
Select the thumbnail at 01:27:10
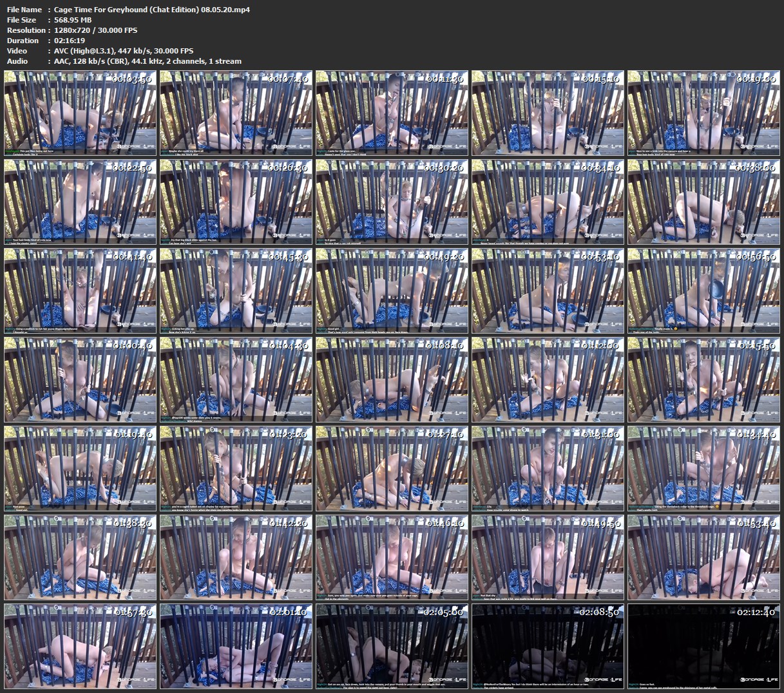tap(392, 468)
